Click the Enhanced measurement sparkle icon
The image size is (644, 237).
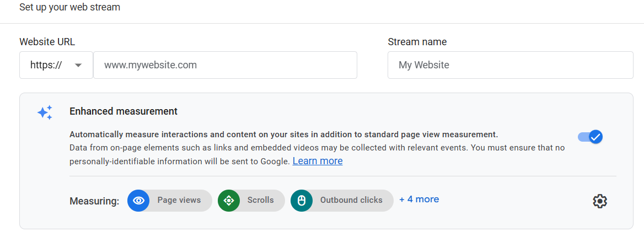point(45,112)
